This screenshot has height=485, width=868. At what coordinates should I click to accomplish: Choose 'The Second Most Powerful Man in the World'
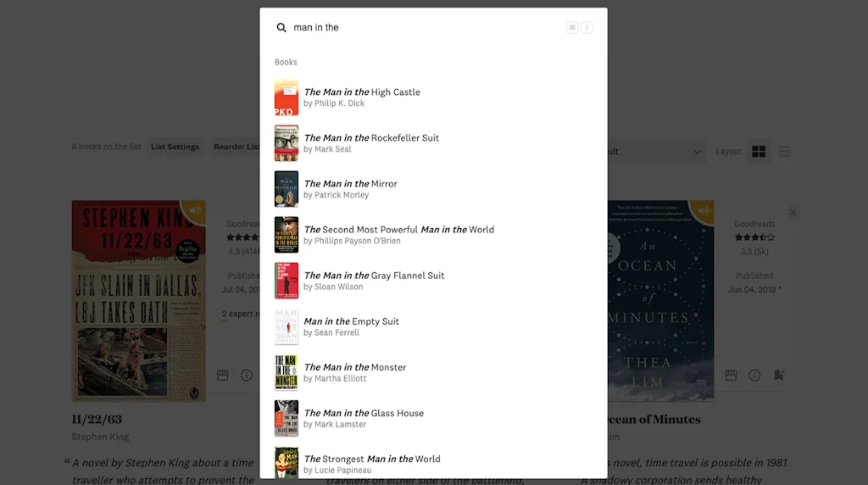click(x=433, y=236)
